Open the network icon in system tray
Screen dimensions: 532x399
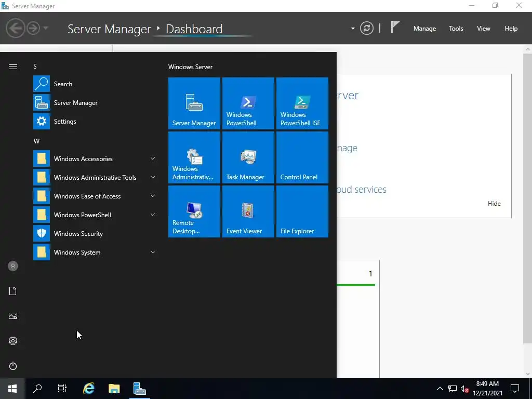[x=453, y=389]
